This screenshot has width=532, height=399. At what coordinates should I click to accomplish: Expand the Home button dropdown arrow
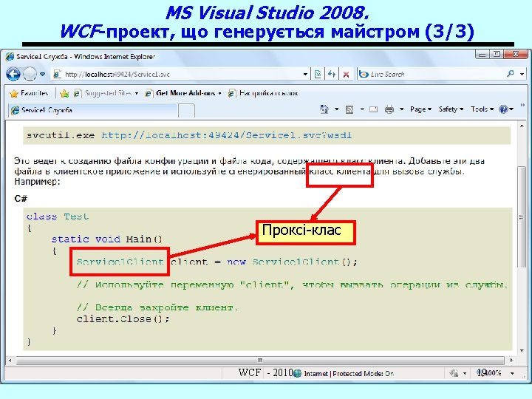(x=337, y=109)
